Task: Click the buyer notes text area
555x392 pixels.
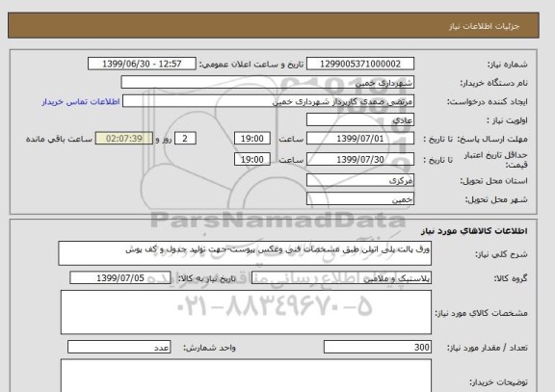Action: (246, 376)
